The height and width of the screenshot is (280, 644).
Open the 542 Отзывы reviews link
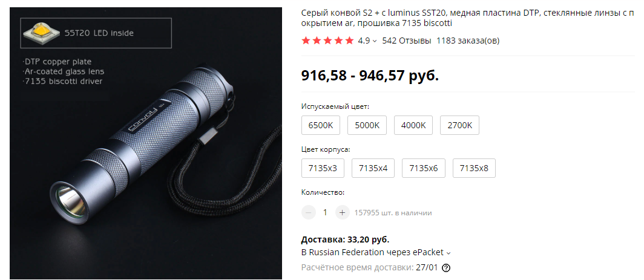[x=407, y=41]
